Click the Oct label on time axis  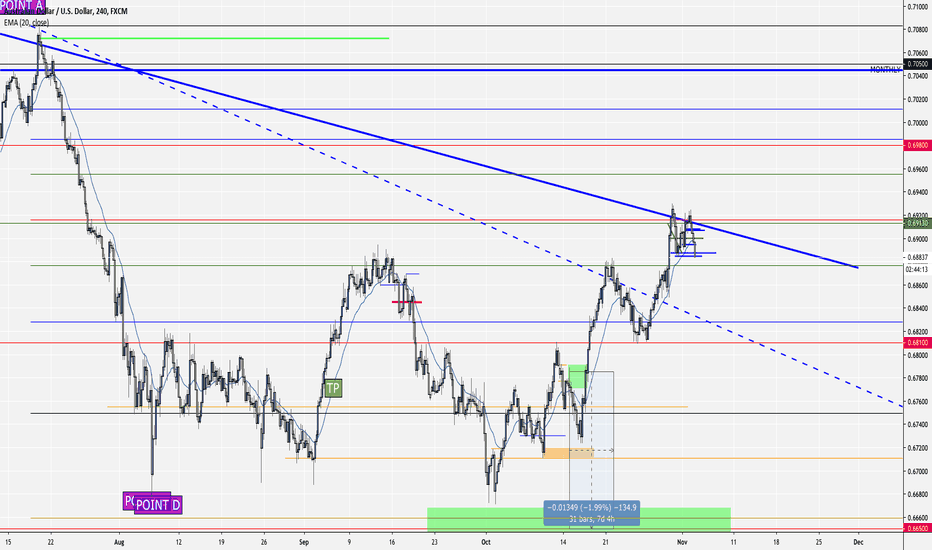486,542
